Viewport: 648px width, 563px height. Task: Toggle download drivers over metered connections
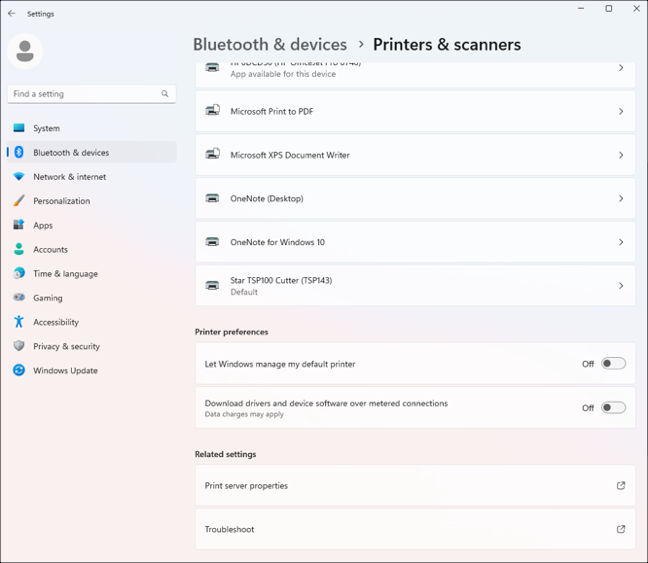point(613,408)
